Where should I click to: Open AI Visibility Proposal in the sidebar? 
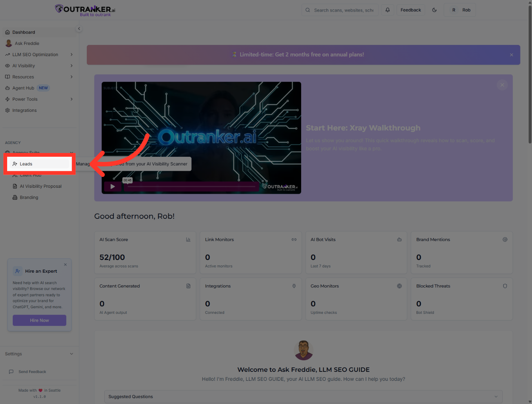pyautogui.click(x=40, y=186)
